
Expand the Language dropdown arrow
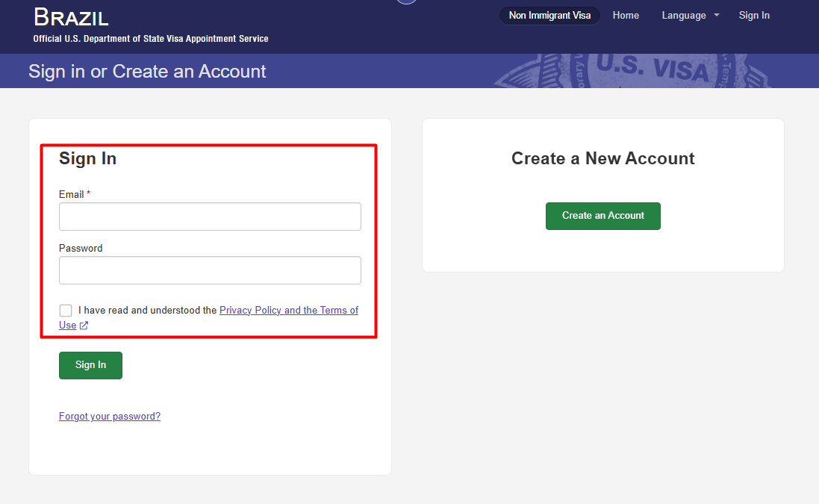717,16
